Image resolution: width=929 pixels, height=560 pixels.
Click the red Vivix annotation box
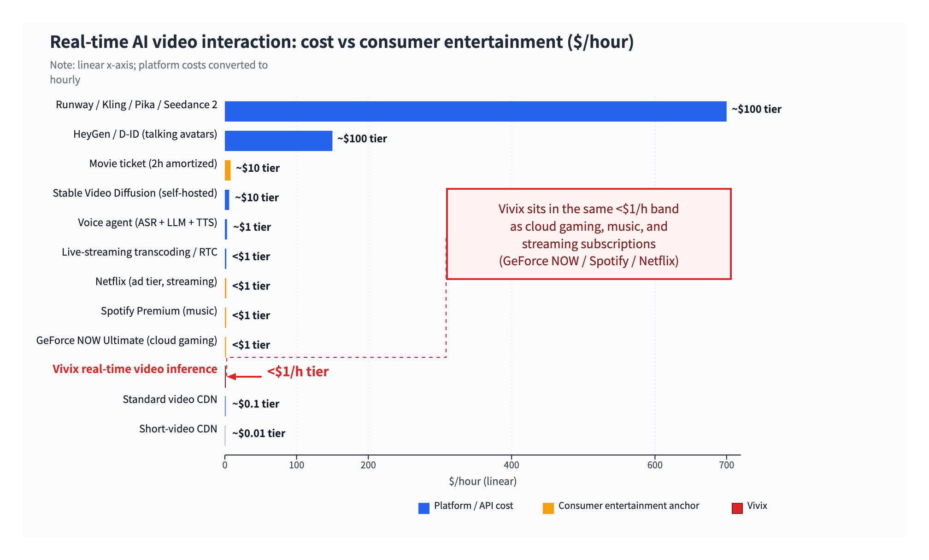click(588, 234)
